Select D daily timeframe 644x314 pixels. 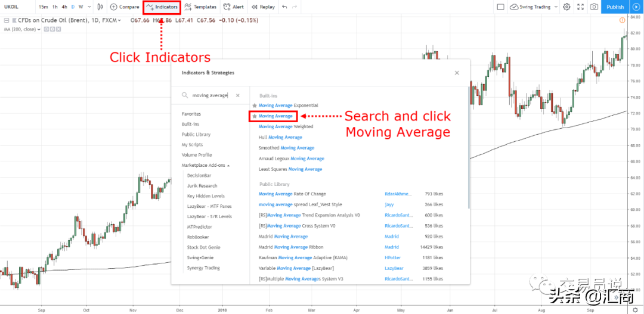[73, 7]
